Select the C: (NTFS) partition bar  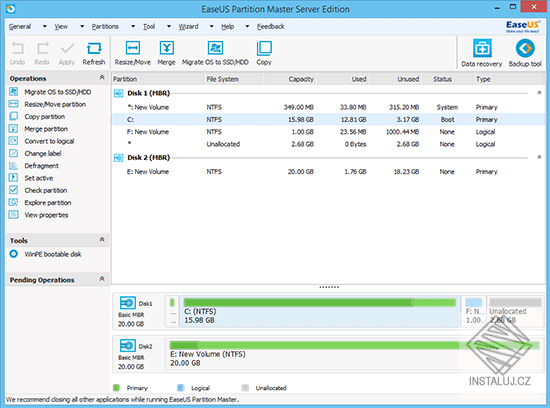320,312
